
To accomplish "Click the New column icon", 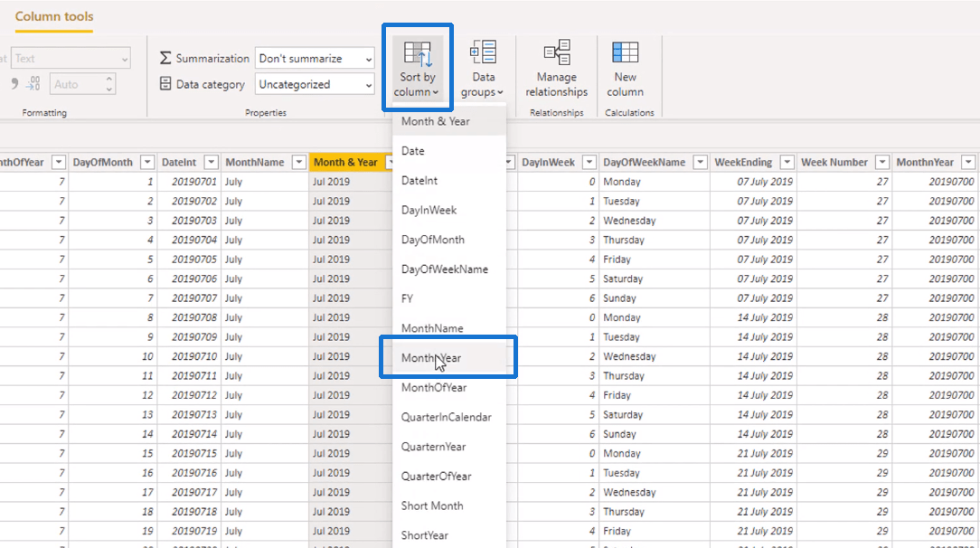I will (625, 53).
